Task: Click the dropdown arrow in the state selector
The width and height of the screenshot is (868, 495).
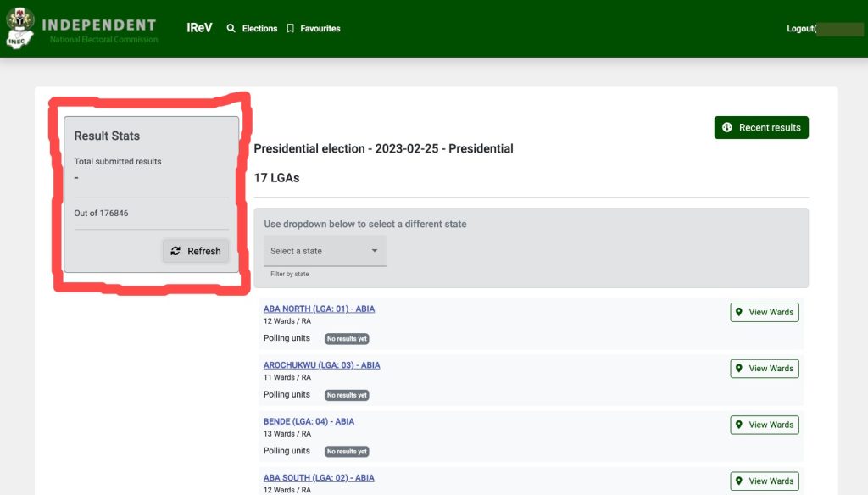Action: (x=375, y=251)
